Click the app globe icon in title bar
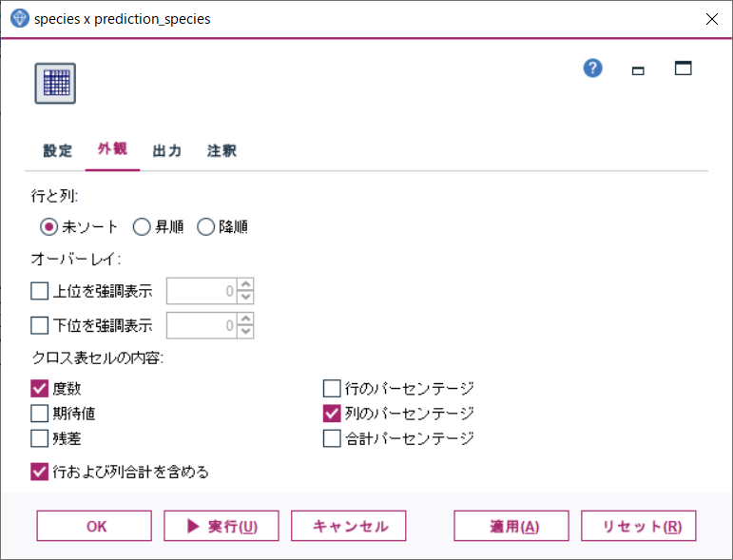 click(19, 19)
